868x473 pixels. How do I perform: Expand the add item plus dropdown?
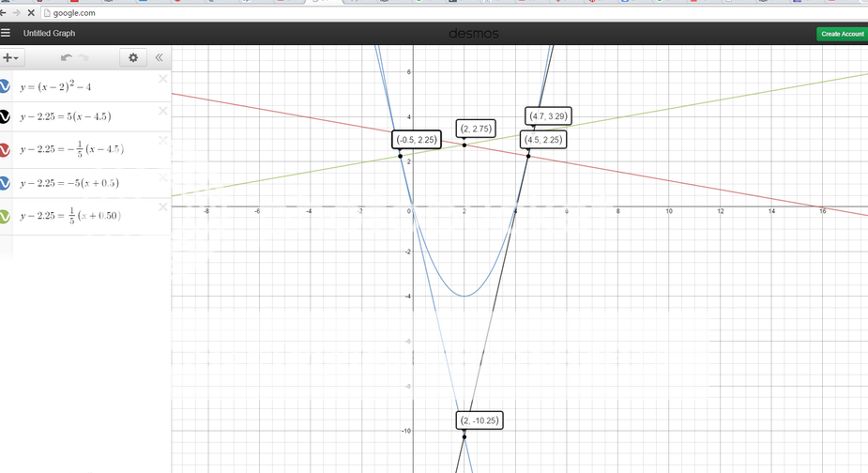click(x=11, y=58)
